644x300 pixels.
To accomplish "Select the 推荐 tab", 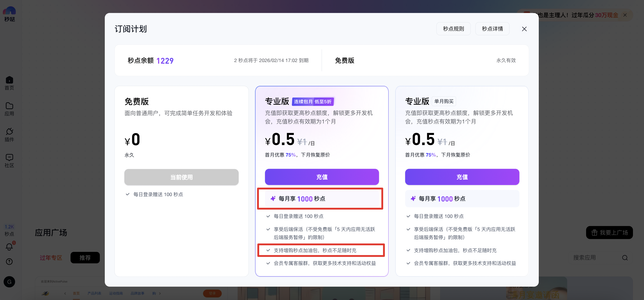I will pyautogui.click(x=85, y=257).
